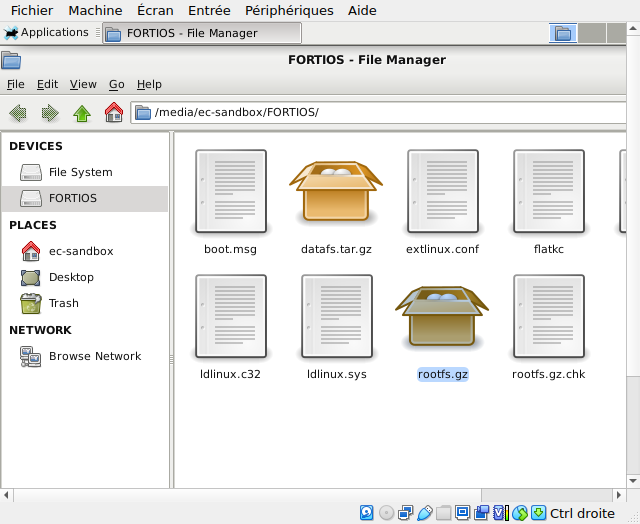Click the horizontal scrollbar right arrow
This screenshot has width=640, height=524.
[x=619, y=495]
